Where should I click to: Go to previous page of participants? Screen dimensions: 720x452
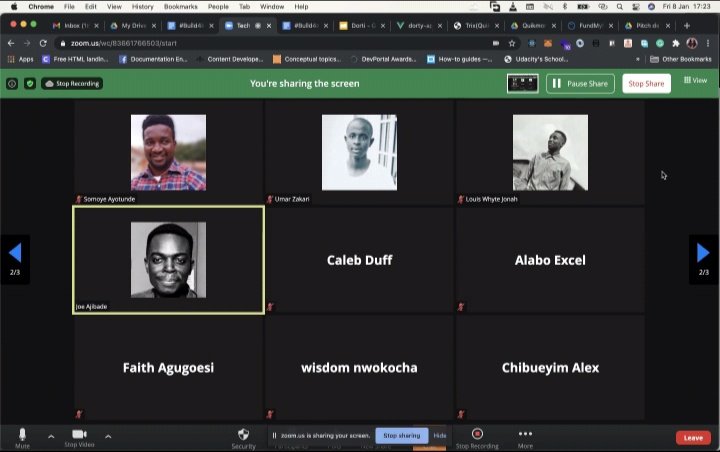tap(15, 259)
